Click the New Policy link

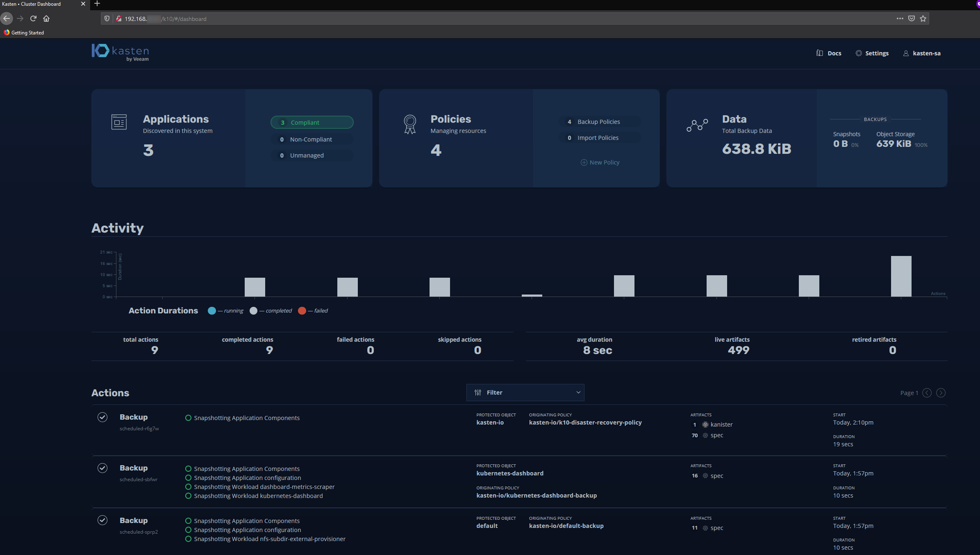point(600,162)
